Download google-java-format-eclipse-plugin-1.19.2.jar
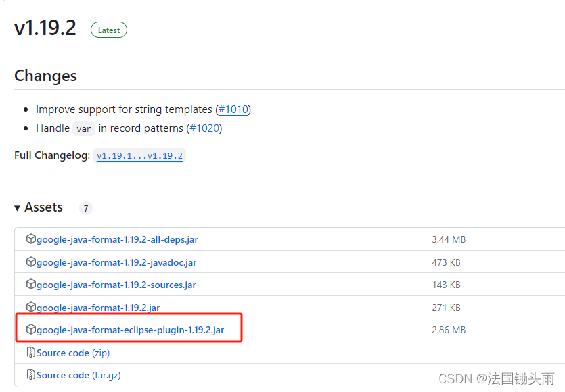 pyautogui.click(x=131, y=330)
